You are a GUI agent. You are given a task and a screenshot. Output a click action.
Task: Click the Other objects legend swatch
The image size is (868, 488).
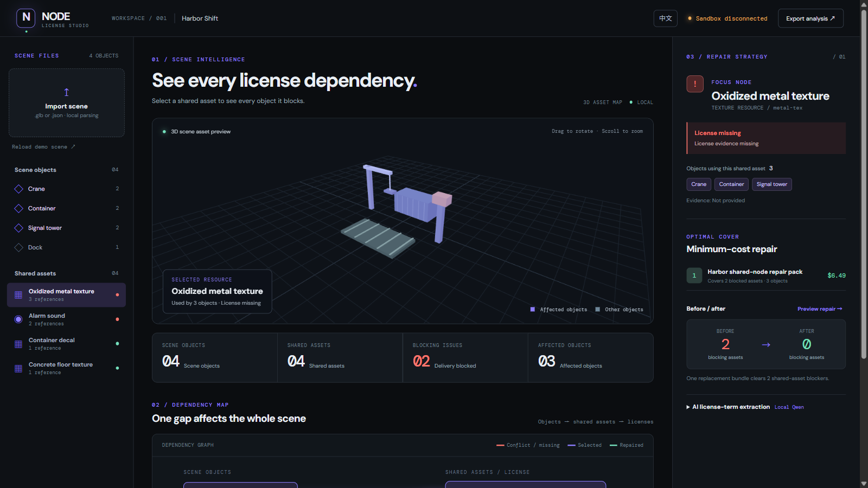pyautogui.click(x=597, y=310)
